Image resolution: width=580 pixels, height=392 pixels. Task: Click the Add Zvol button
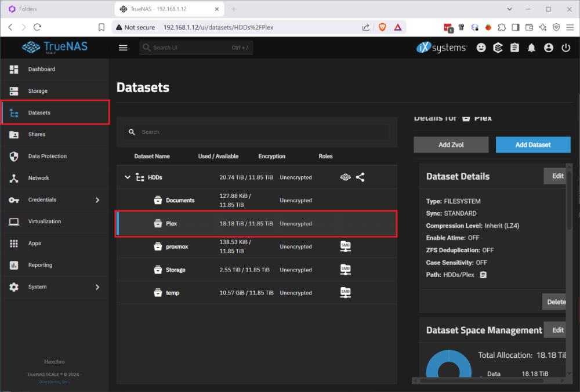coord(451,145)
